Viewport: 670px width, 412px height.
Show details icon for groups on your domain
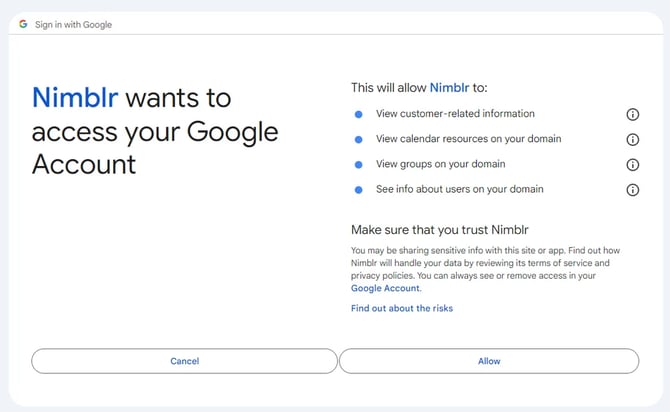pyautogui.click(x=632, y=165)
